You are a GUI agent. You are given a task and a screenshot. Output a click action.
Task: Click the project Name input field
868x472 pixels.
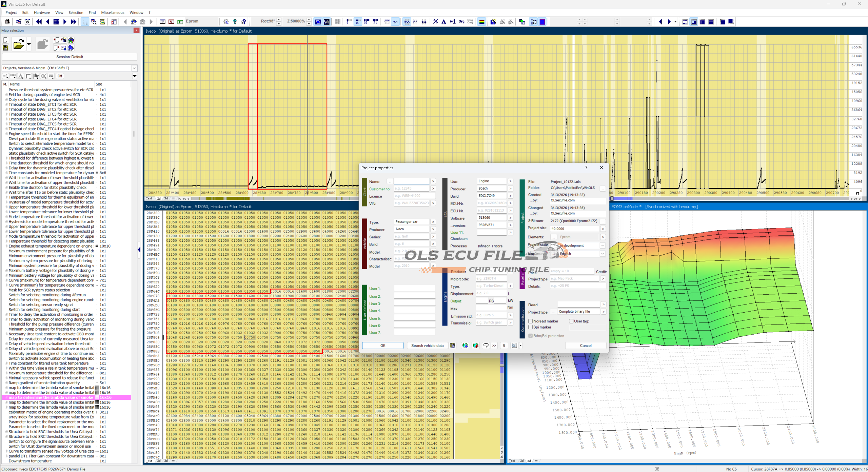(412, 181)
